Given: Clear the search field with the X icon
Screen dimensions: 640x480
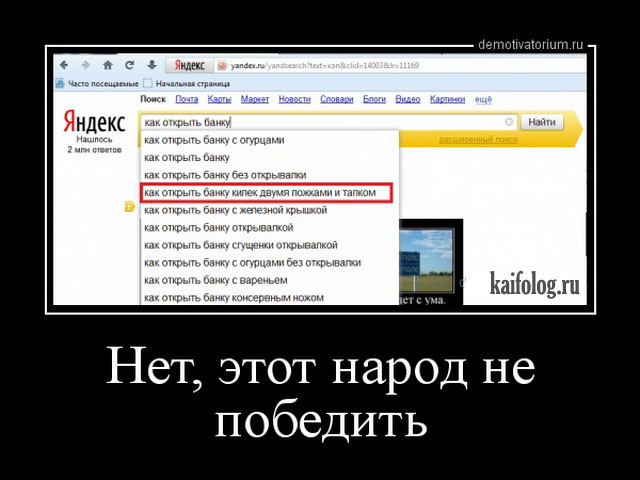Looking at the screenshot, I should click(509, 122).
